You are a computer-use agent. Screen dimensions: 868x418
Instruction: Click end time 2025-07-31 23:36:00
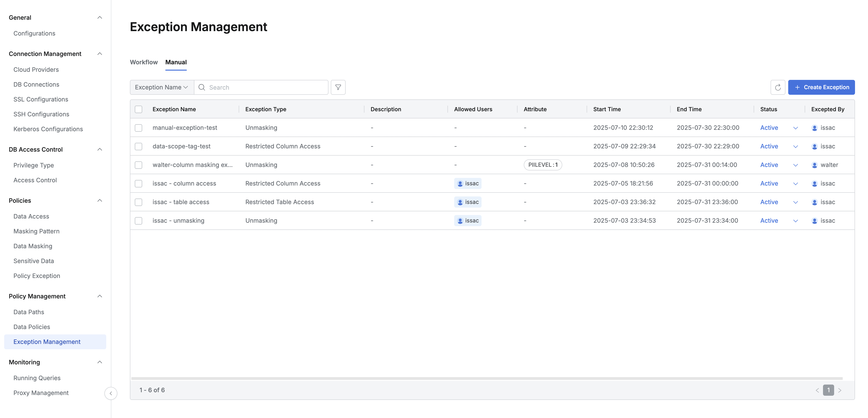[x=707, y=202]
